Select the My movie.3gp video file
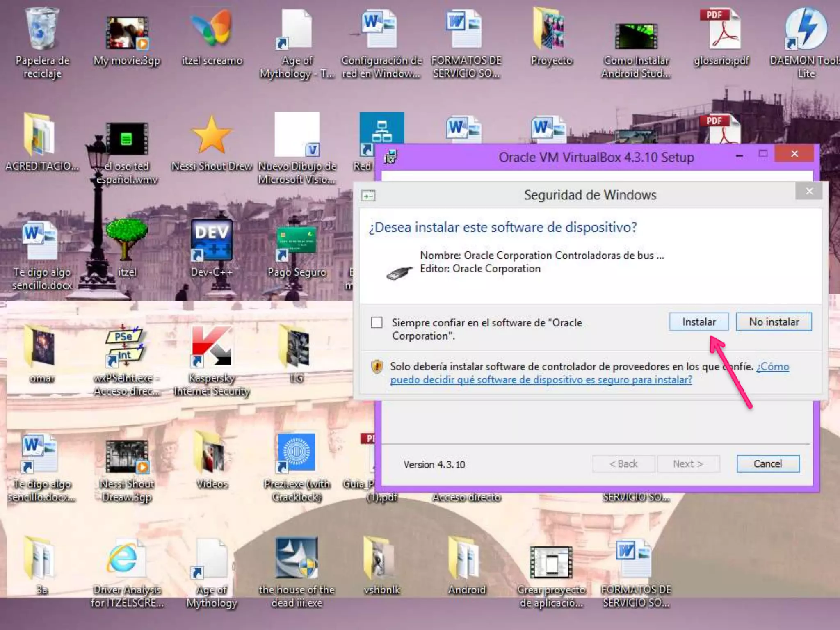Screen dimensions: 840x630 tap(127, 34)
